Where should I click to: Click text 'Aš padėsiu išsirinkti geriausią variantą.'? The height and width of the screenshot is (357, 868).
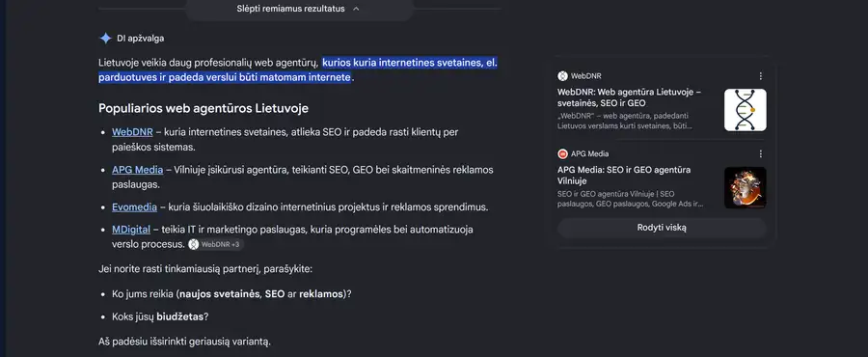[185, 342]
